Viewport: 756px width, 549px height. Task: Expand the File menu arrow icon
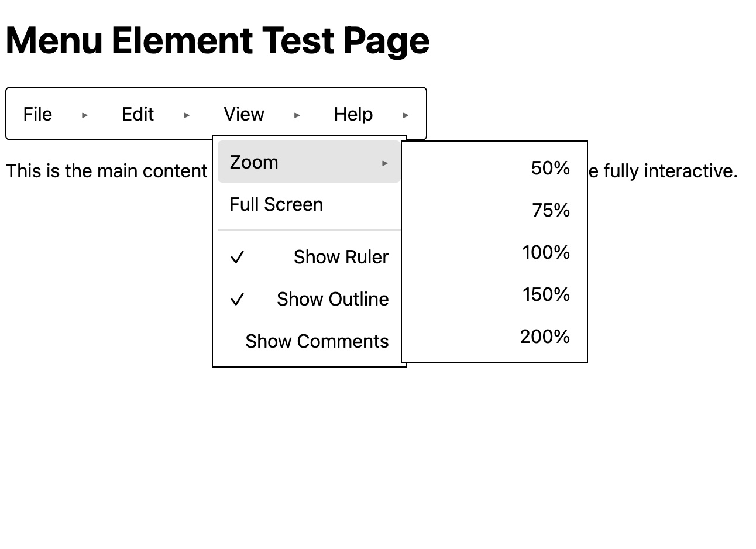85,115
